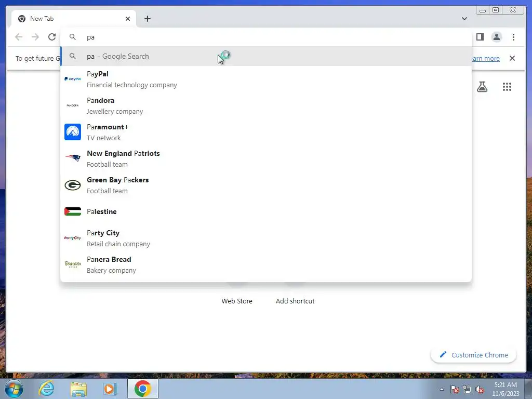Click the reload page icon
This screenshot has width=532, height=399.
pyautogui.click(x=51, y=37)
